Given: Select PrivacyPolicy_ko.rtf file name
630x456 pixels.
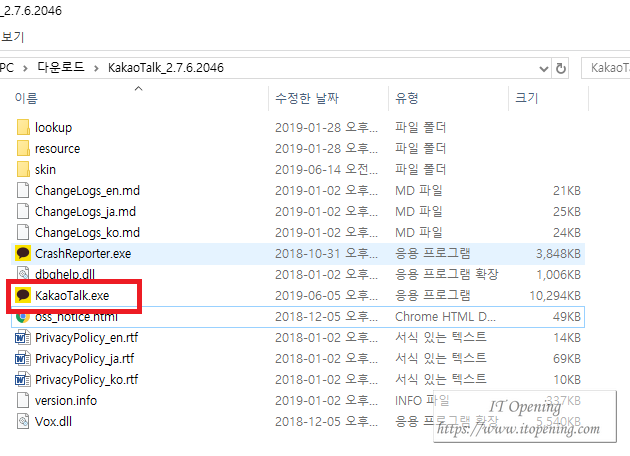Looking at the screenshot, I should pos(86,380).
